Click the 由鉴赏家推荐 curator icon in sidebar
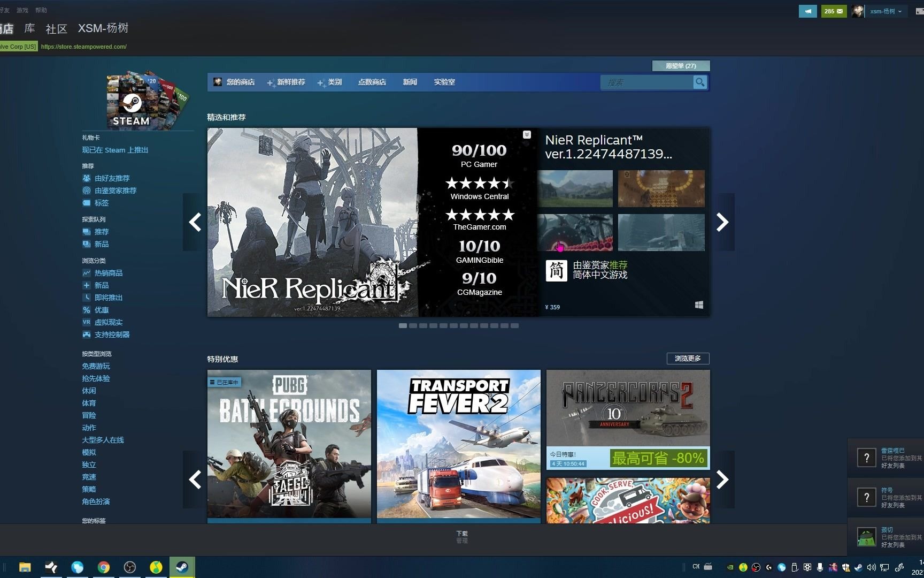This screenshot has height=578, width=924. click(87, 191)
